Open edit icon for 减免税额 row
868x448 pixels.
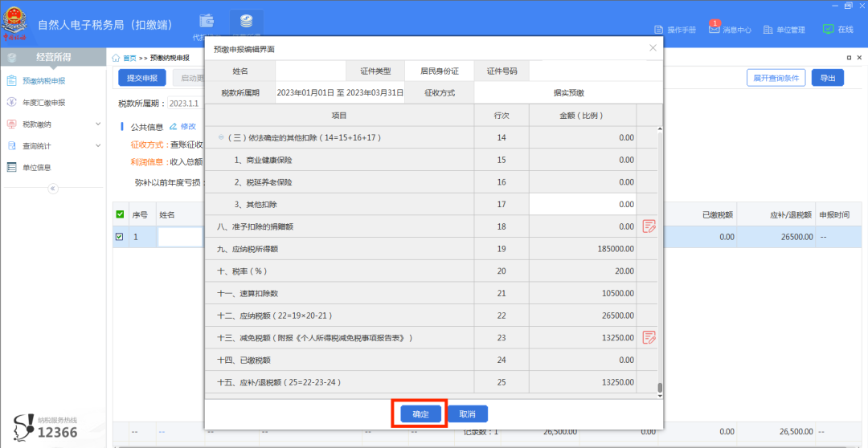[649, 337]
